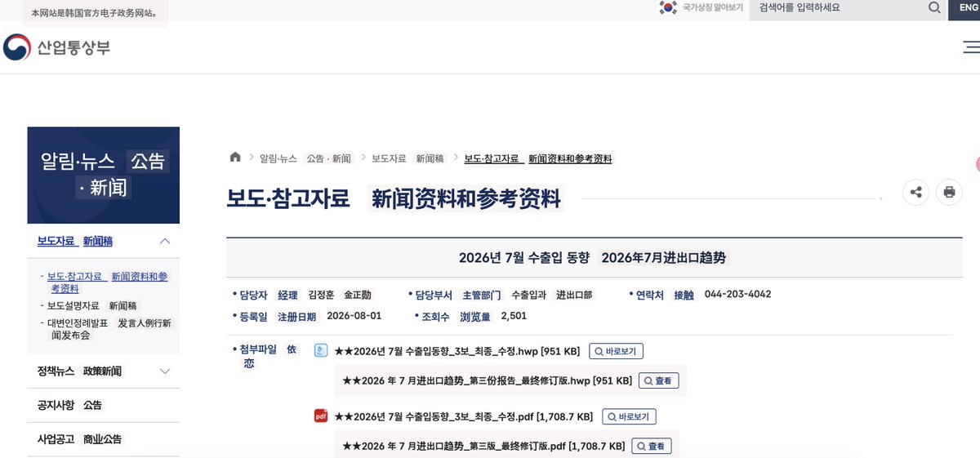Image resolution: width=980 pixels, height=458 pixels.
Task: Click the official site notice banner text
Action: [x=95, y=14]
